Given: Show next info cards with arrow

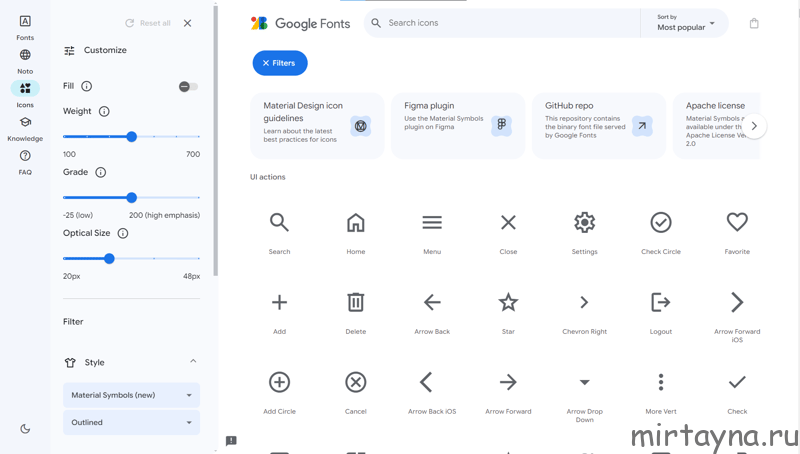Looking at the screenshot, I should [x=754, y=126].
